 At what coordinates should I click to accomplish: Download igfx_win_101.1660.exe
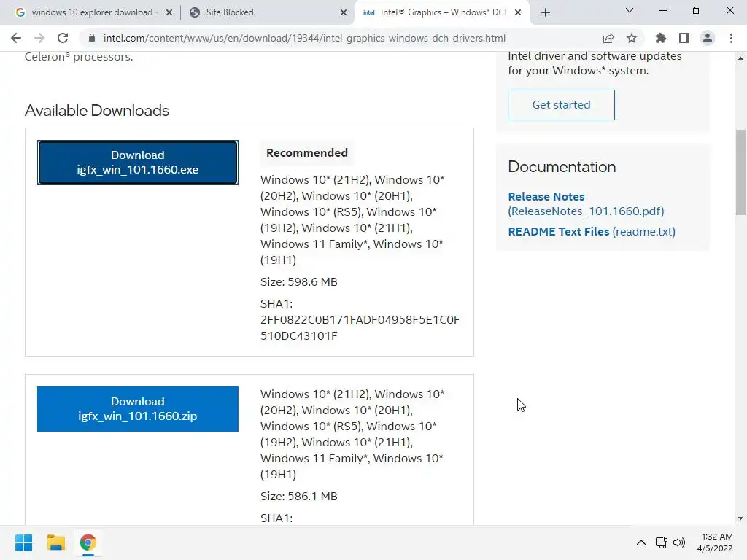(x=138, y=163)
